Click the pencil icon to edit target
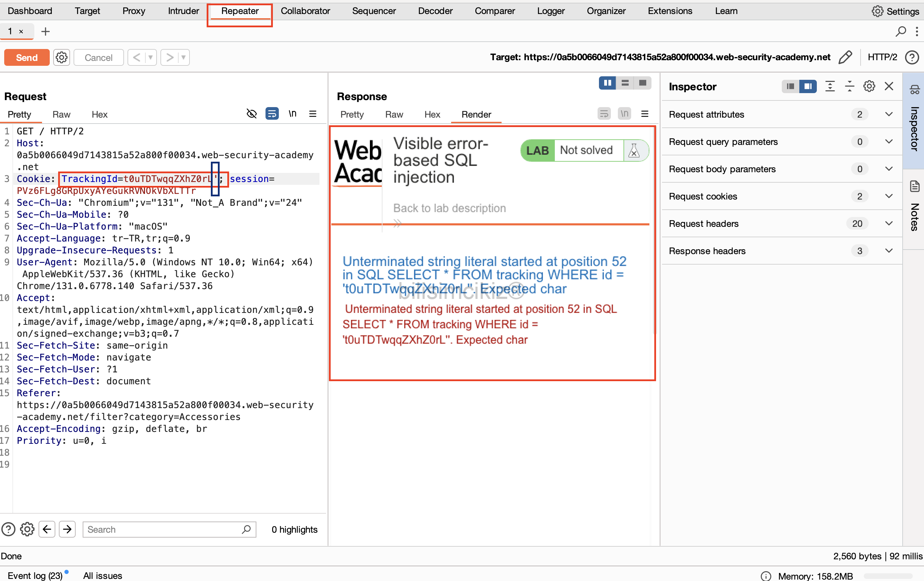924x581 pixels. tap(845, 57)
